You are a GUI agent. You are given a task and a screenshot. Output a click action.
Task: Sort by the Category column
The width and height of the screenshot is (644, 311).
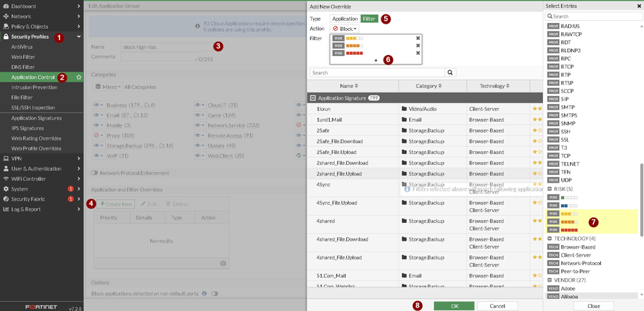(429, 86)
